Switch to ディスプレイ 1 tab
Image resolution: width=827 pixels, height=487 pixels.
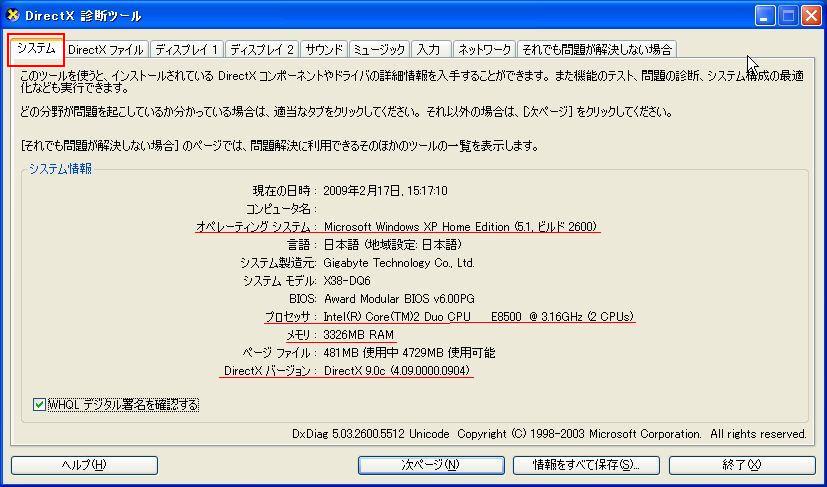[187, 50]
